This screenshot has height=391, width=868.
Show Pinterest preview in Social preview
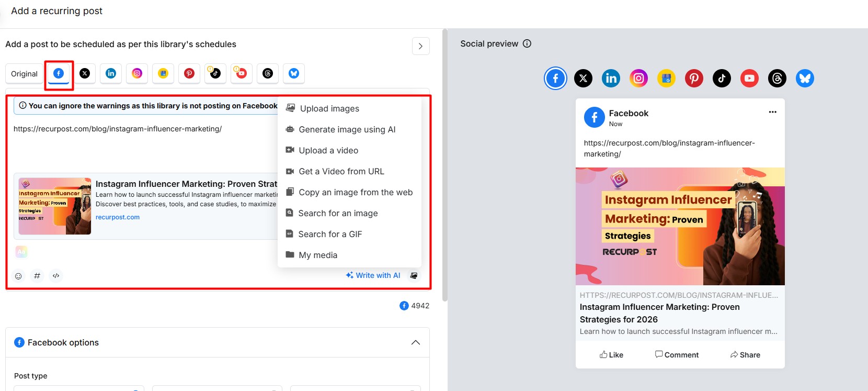pyautogui.click(x=694, y=79)
